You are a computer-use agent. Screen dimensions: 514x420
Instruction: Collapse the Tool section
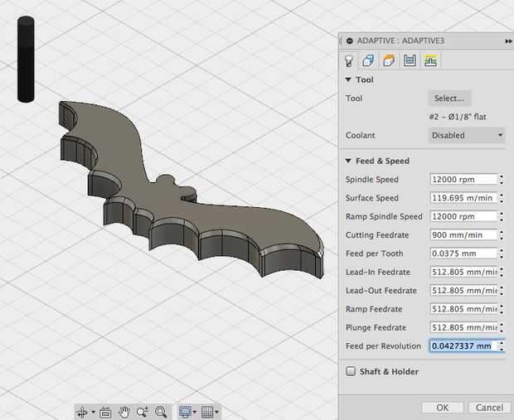click(x=349, y=80)
